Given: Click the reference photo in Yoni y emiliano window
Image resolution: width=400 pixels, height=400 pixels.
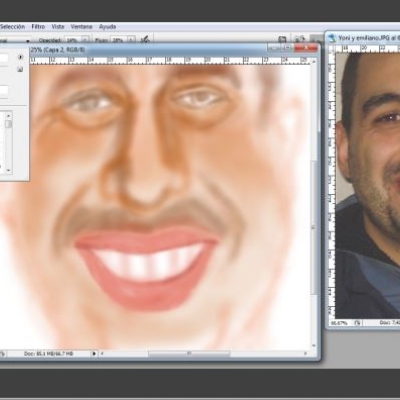Looking at the screenshot, I should (x=368, y=185).
